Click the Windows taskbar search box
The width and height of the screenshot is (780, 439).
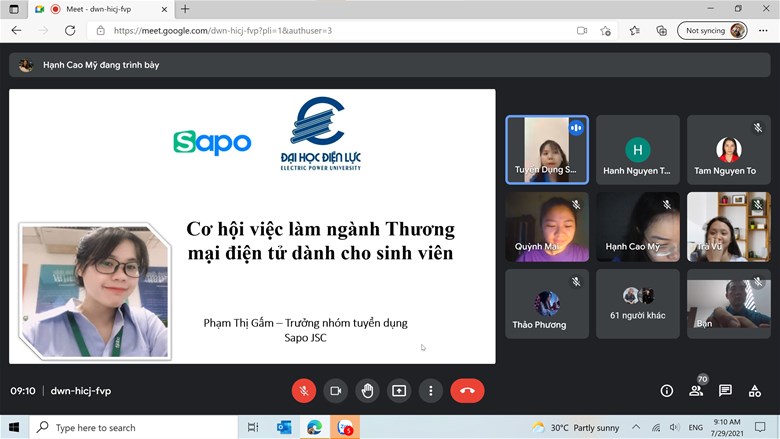click(130, 427)
